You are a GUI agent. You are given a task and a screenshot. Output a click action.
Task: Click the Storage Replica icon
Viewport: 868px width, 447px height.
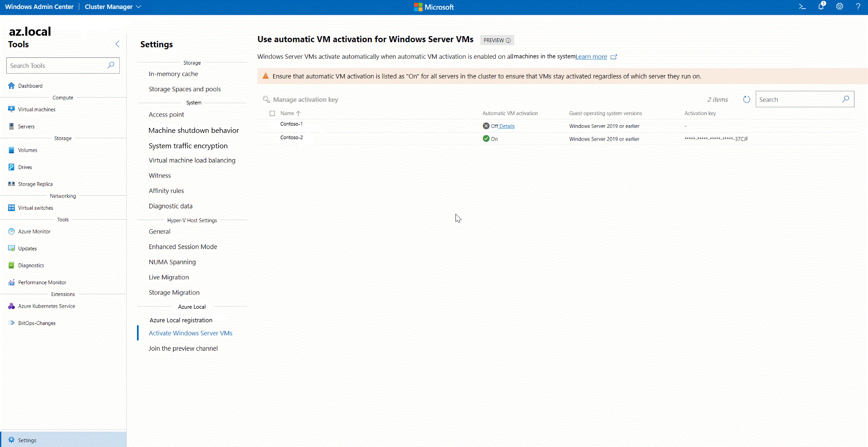pyautogui.click(x=11, y=184)
